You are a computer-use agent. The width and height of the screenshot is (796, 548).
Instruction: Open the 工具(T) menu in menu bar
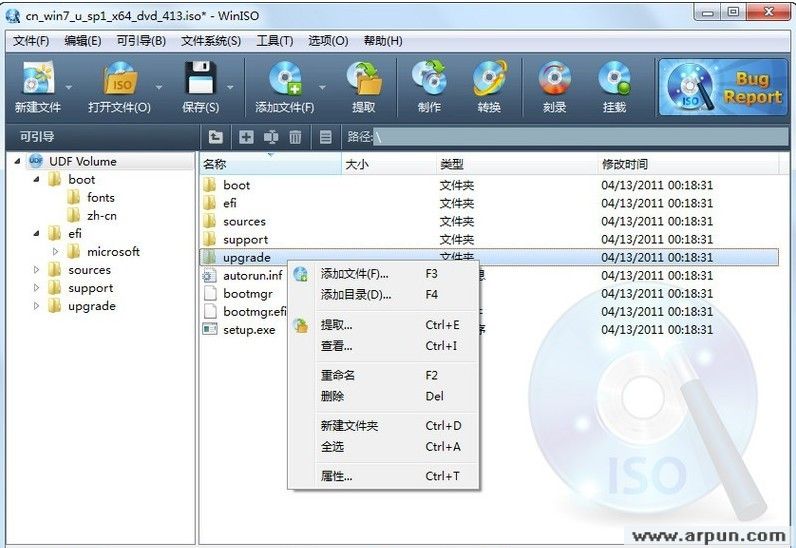274,41
